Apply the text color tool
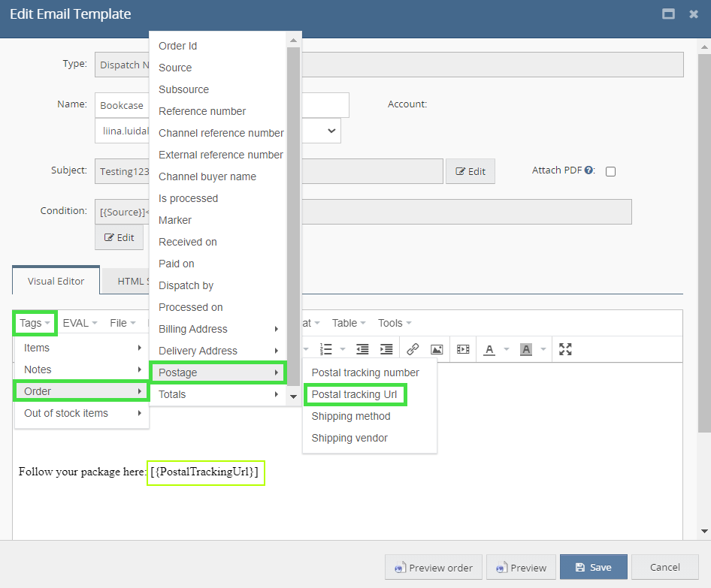The width and height of the screenshot is (711, 588). coord(489,349)
